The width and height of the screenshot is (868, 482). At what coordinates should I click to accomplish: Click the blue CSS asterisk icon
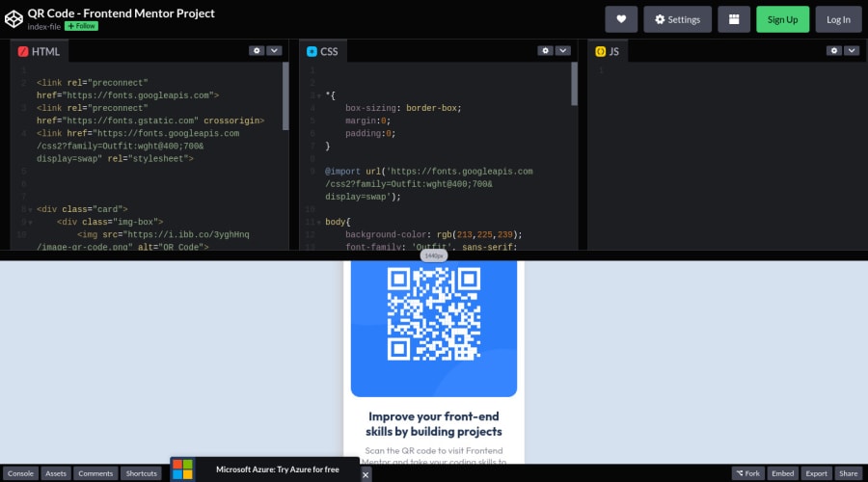(312, 51)
